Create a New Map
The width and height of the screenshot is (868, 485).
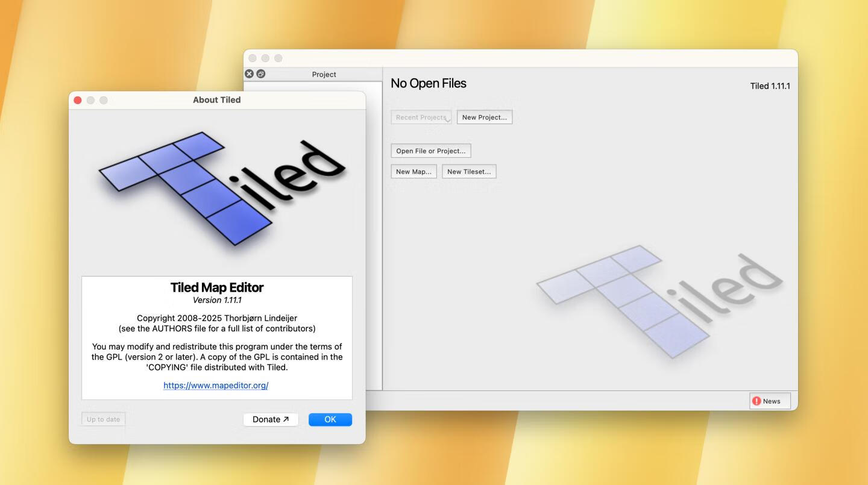(x=414, y=172)
